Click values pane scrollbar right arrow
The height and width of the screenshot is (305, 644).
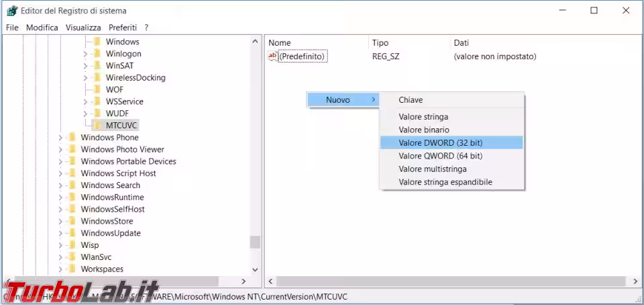point(635,281)
